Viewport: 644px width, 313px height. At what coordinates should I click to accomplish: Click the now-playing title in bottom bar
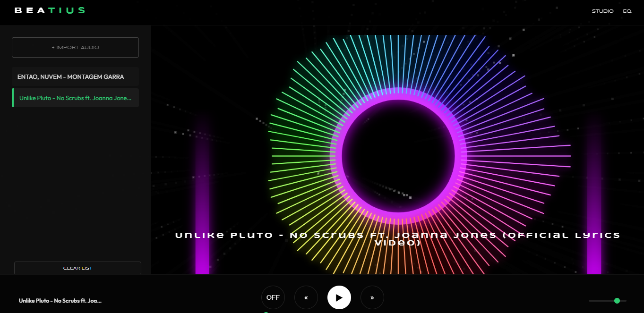pyautogui.click(x=60, y=301)
